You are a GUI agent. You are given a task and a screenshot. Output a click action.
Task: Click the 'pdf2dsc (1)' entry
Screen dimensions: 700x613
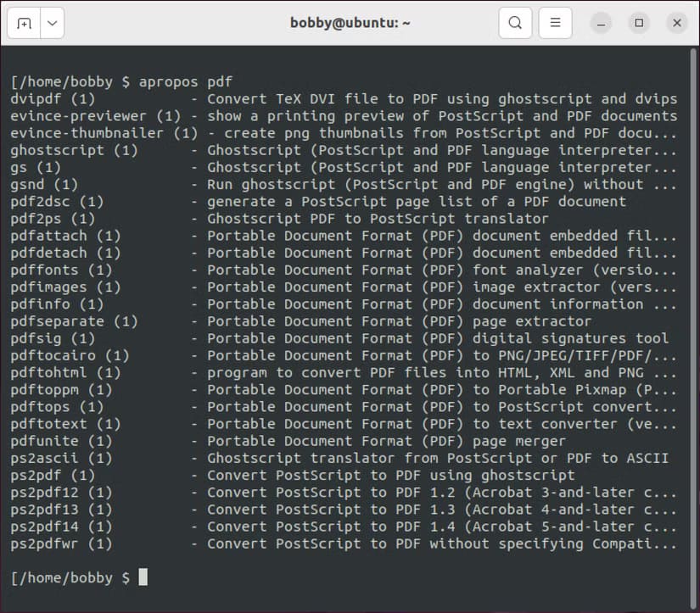pos(57,202)
